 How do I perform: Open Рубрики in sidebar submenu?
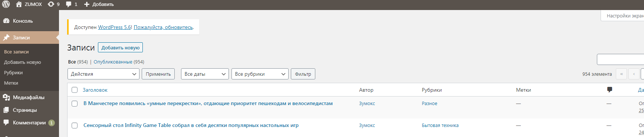coord(13,72)
